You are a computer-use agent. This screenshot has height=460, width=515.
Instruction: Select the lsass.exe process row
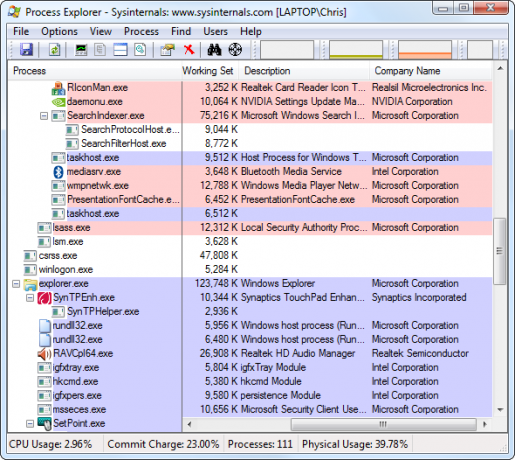pos(250,228)
